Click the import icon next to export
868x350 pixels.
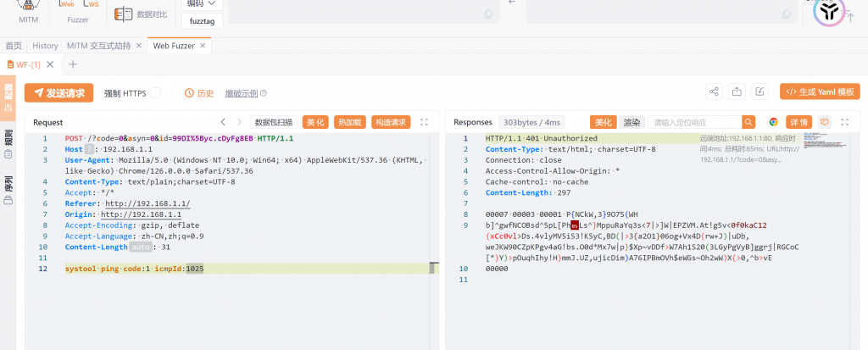tap(760, 92)
